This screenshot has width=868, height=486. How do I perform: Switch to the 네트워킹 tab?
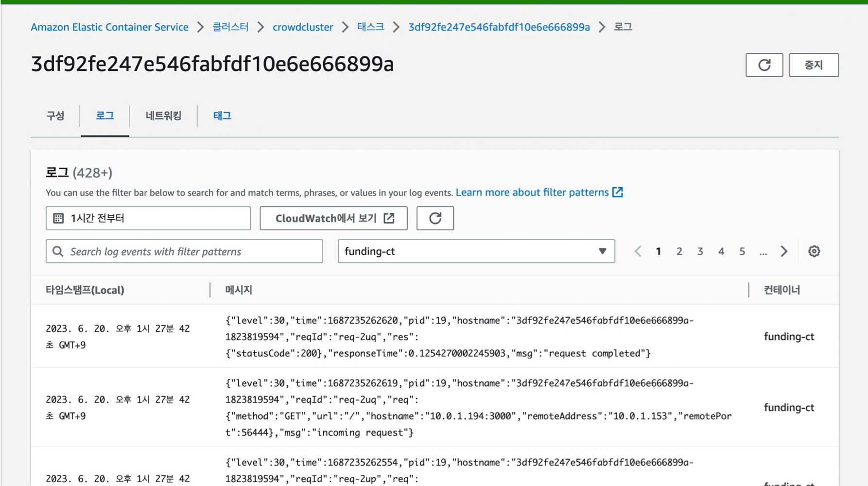coord(163,116)
